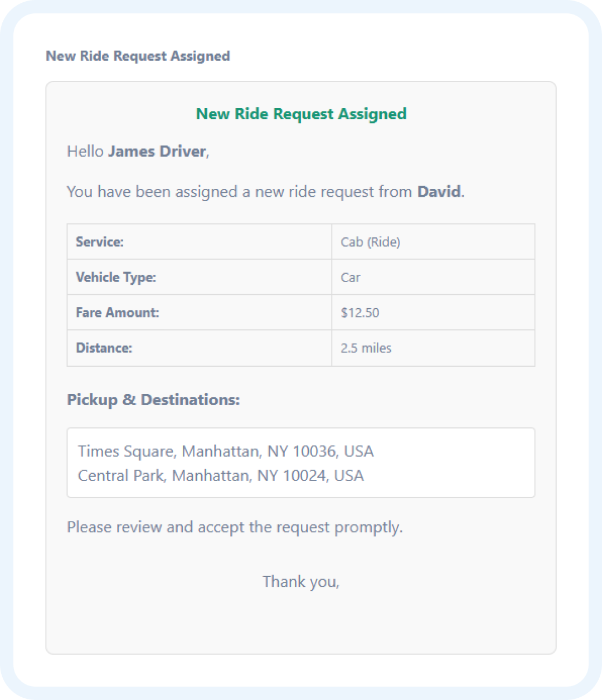Click the 'You have been assigned' sentence
This screenshot has height=700, width=602.
[x=240, y=192]
